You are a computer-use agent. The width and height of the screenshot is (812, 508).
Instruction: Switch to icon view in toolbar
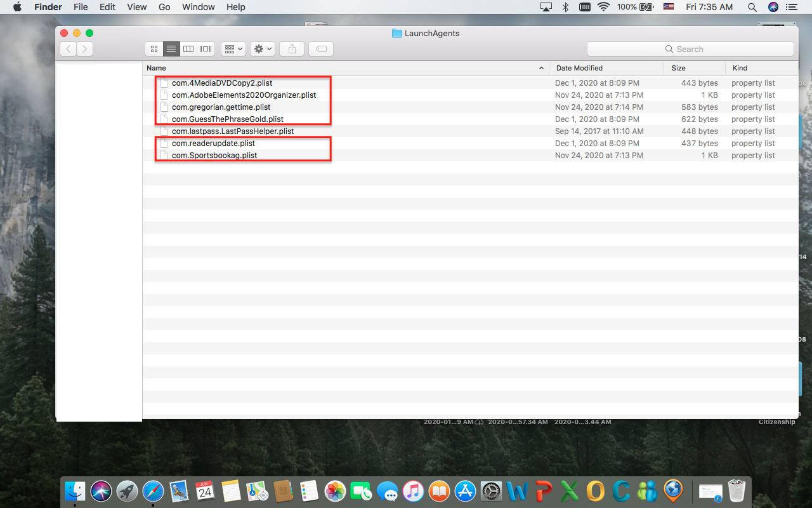[x=154, y=49]
